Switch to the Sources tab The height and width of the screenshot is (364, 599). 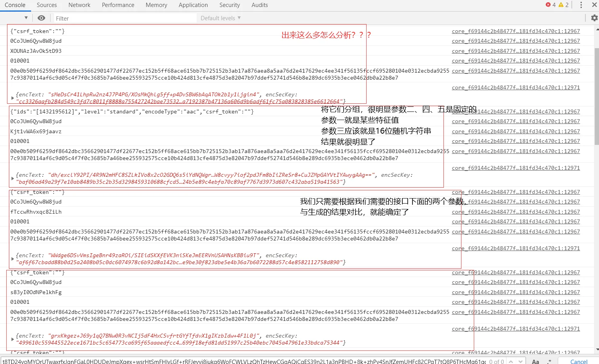click(47, 5)
